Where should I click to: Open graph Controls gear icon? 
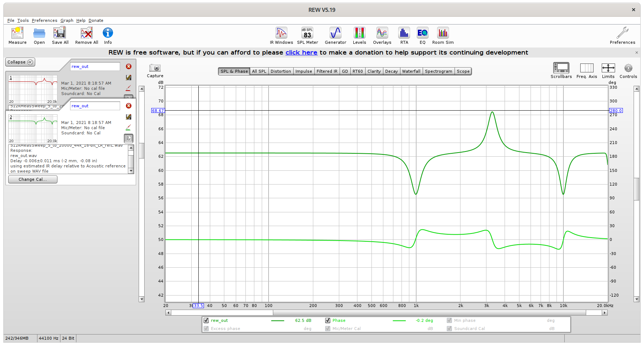tap(628, 68)
